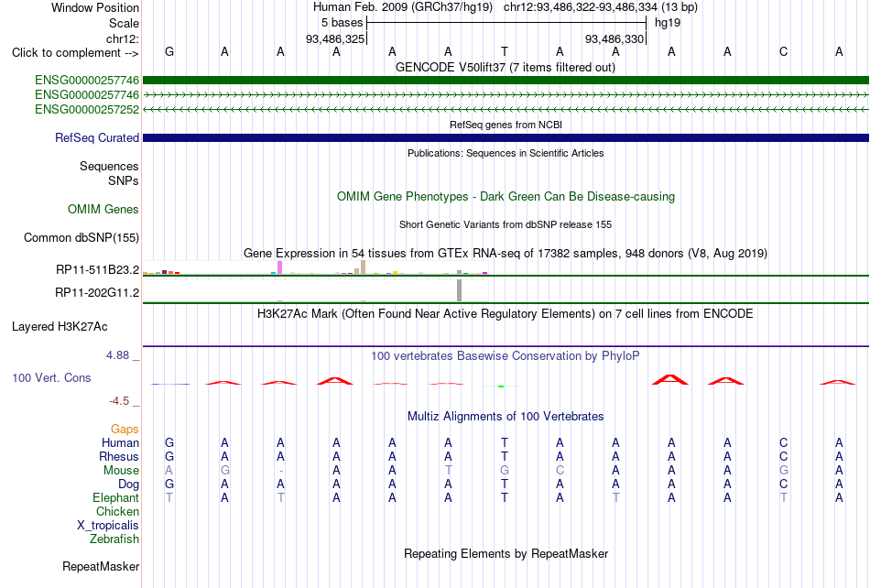Screen dimensions: 870x588
Task: Click the ENSG00000257746 label beside the right-pointing arrow line
Action: click(x=87, y=95)
